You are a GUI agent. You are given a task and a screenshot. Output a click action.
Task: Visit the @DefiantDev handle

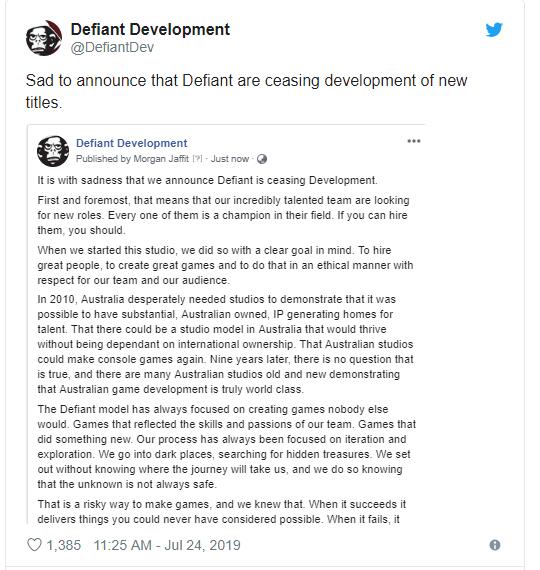click(112, 47)
